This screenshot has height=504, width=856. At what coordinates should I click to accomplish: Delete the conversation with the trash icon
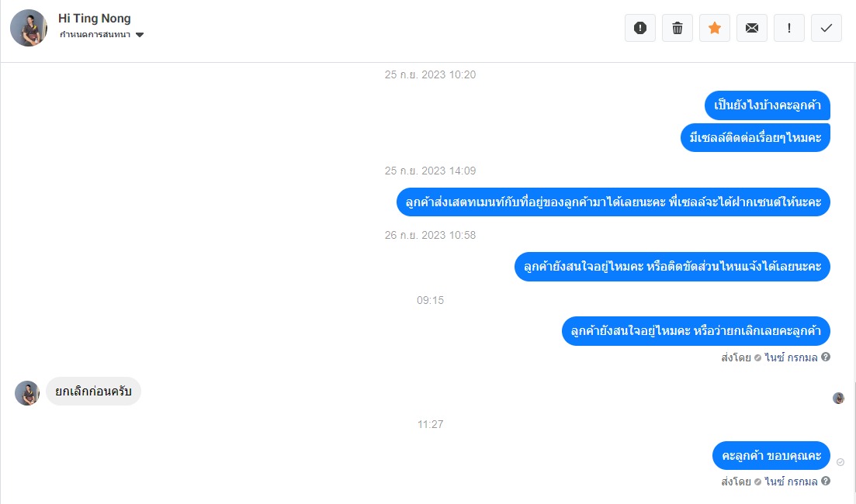pos(677,28)
